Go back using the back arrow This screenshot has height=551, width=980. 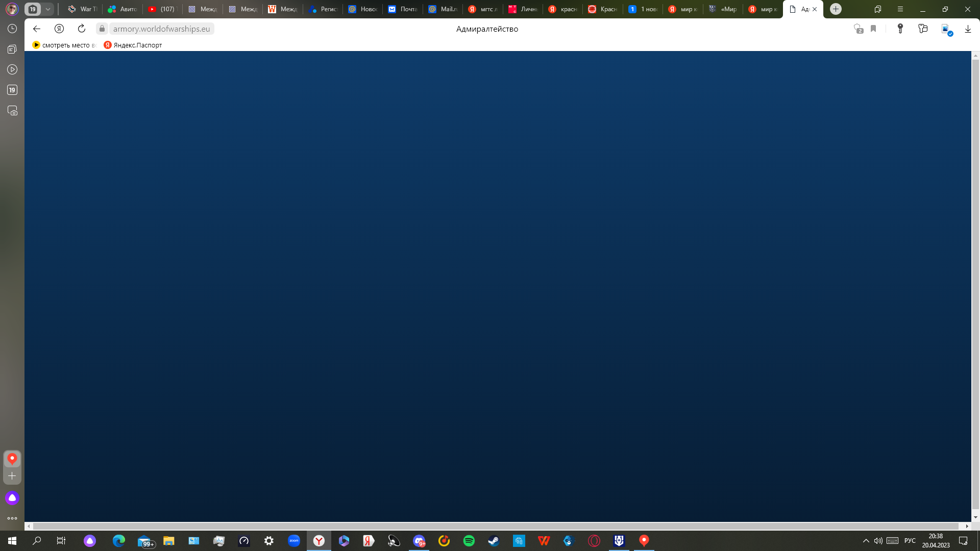coord(37,29)
